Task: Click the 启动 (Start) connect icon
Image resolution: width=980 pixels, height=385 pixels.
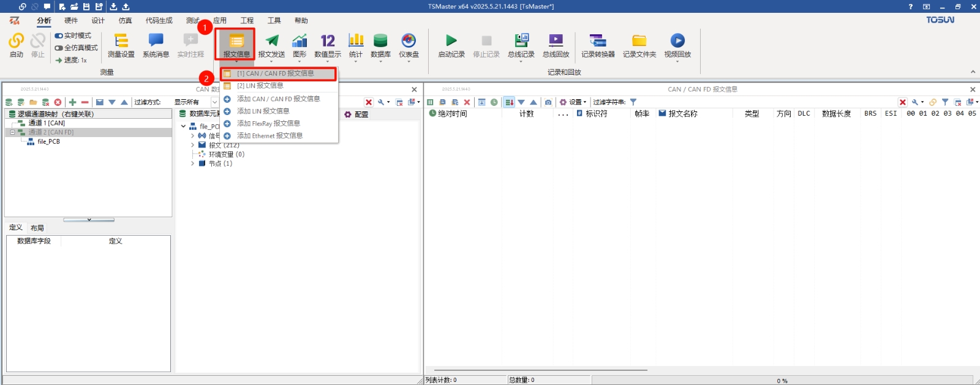Action: pos(16,45)
